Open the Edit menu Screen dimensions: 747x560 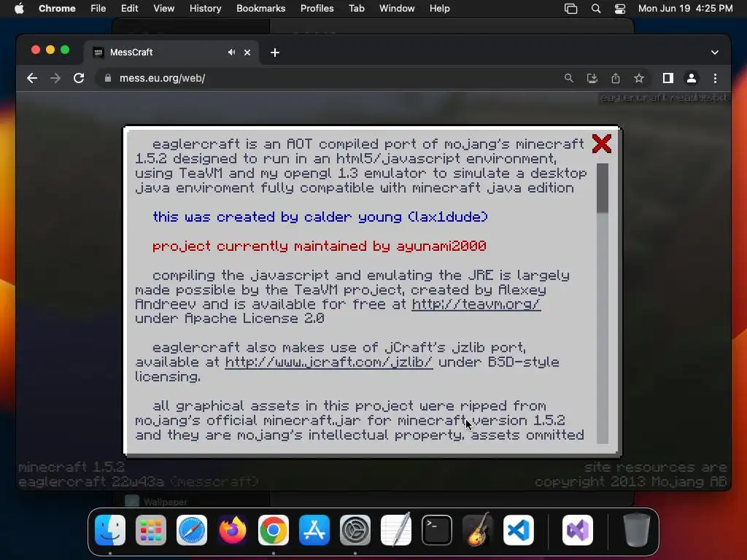129,9
